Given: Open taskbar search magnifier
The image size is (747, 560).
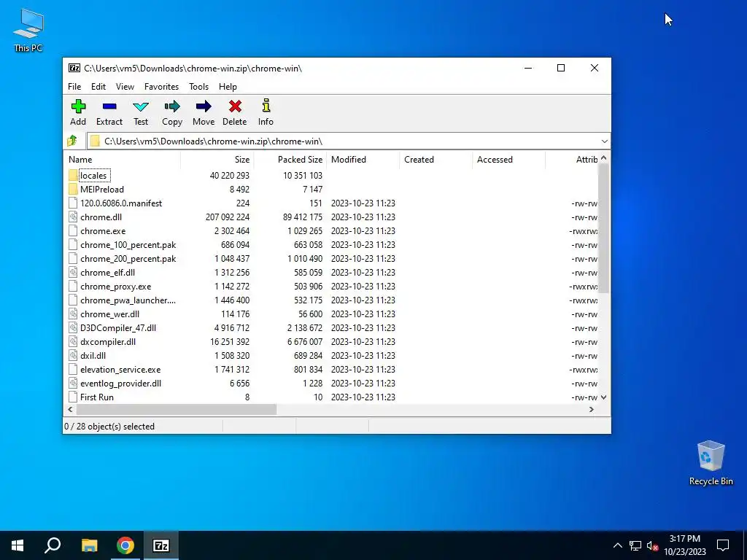Looking at the screenshot, I should pos(53,545).
